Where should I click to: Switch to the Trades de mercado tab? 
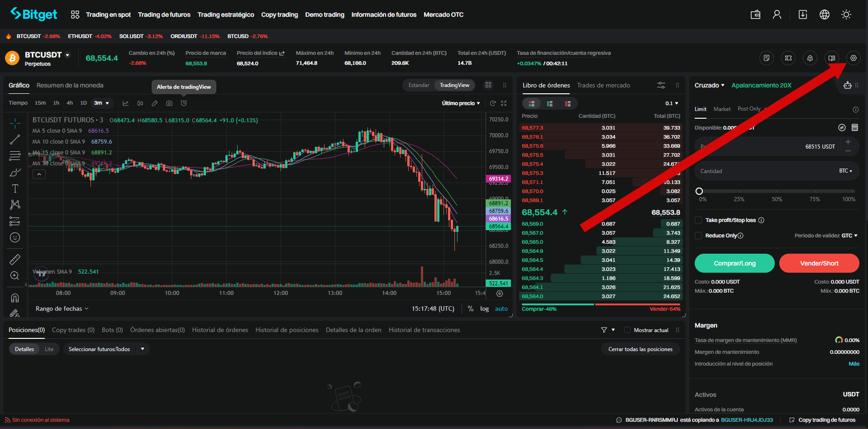(x=603, y=85)
